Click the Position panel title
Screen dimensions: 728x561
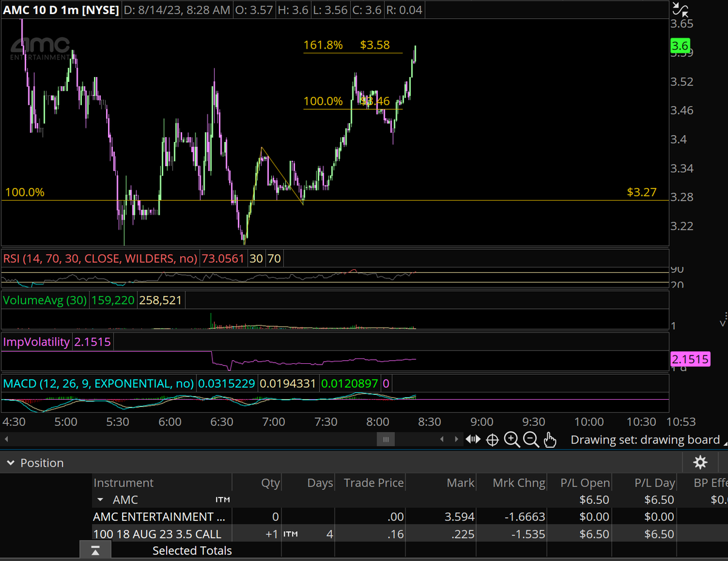tap(42, 463)
